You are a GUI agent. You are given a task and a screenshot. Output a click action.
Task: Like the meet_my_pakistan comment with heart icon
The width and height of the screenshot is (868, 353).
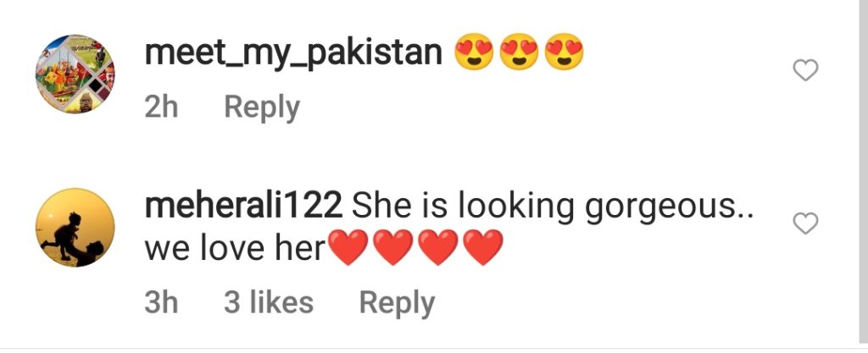[x=805, y=71]
